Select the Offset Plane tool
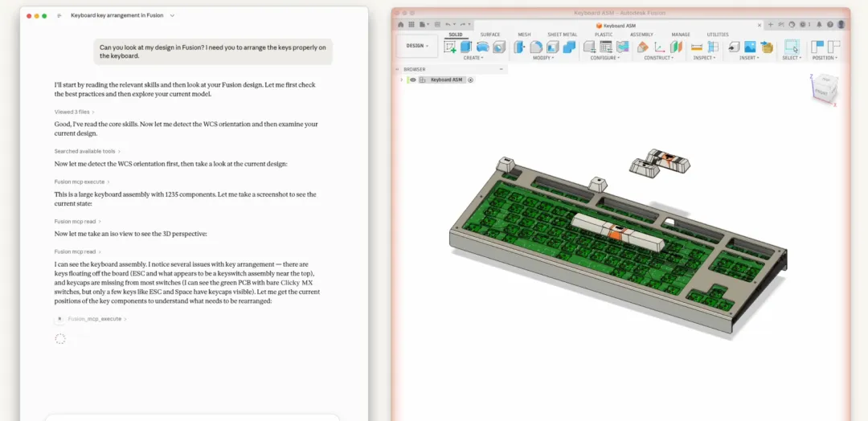This screenshot has width=868, height=421. 643,47
